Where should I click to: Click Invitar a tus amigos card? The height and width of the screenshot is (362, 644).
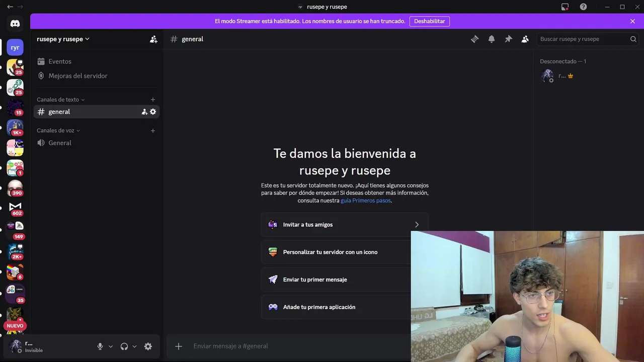(345, 225)
